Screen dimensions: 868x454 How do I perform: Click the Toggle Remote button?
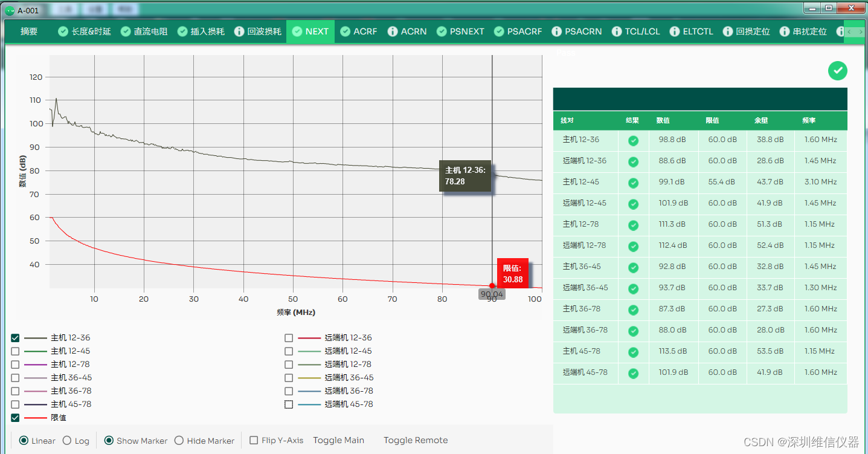[416, 440]
